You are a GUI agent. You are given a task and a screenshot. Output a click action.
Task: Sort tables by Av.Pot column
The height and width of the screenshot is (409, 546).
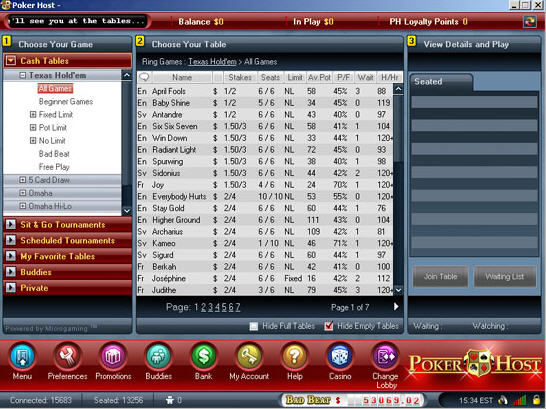point(319,77)
